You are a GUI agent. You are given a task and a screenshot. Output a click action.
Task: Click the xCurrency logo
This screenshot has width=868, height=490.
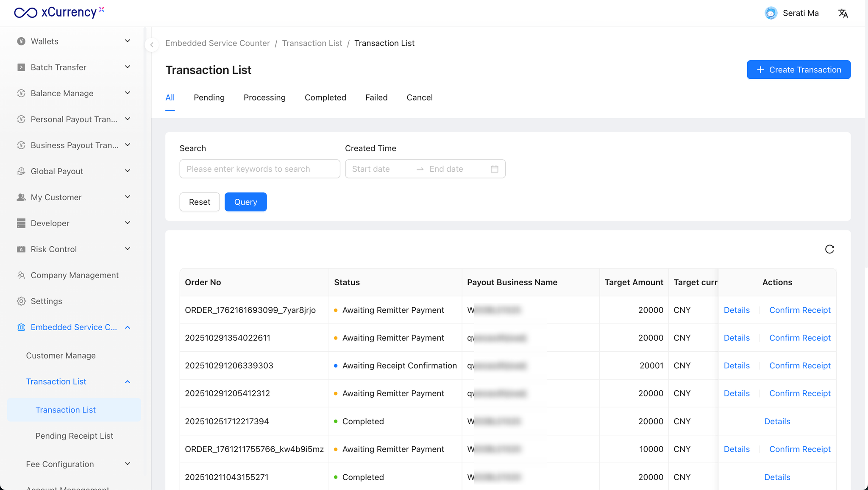click(59, 12)
